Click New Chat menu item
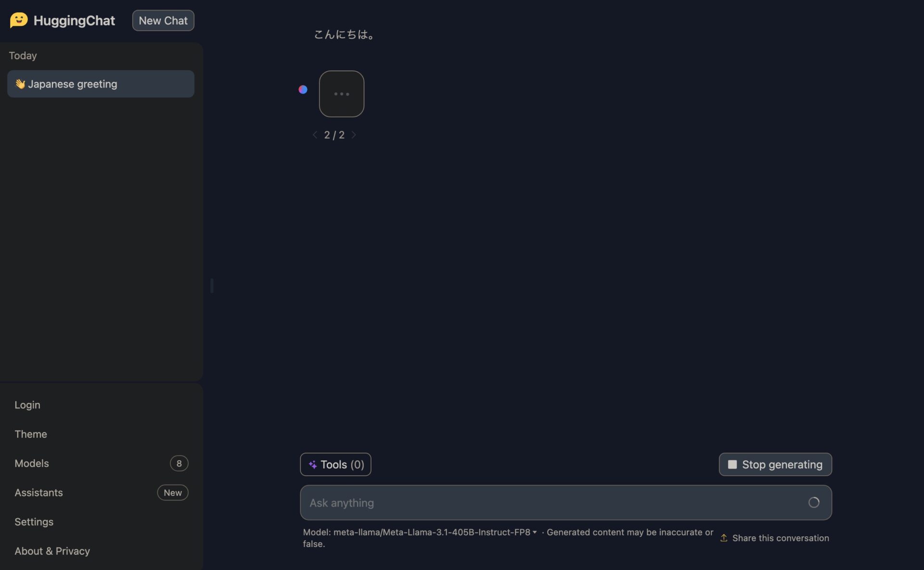Image resolution: width=924 pixels, height=570 pixels. click(163, 20)
